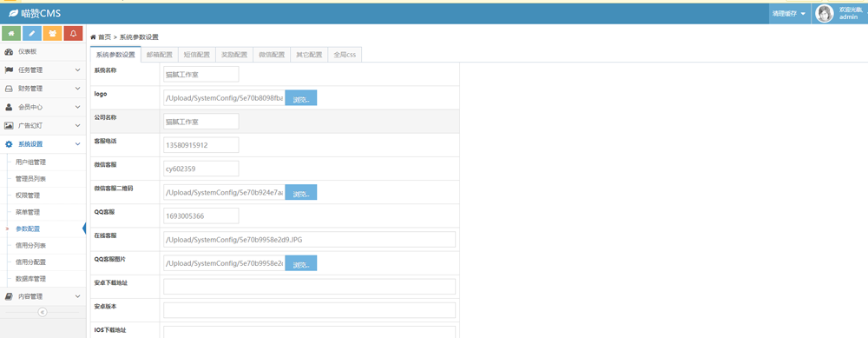Click the home icon in the breadcrumb
Screen dimensions: 868x338
[93, 37]
